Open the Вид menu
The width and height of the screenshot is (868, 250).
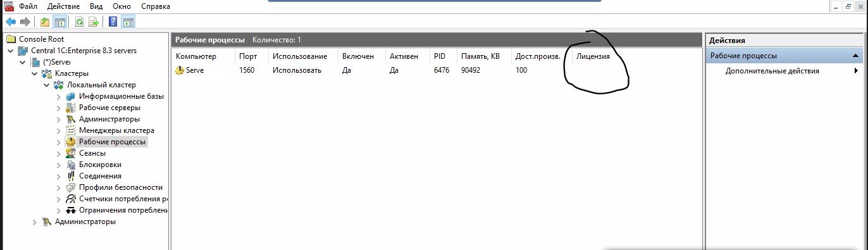tap(96, 6)
